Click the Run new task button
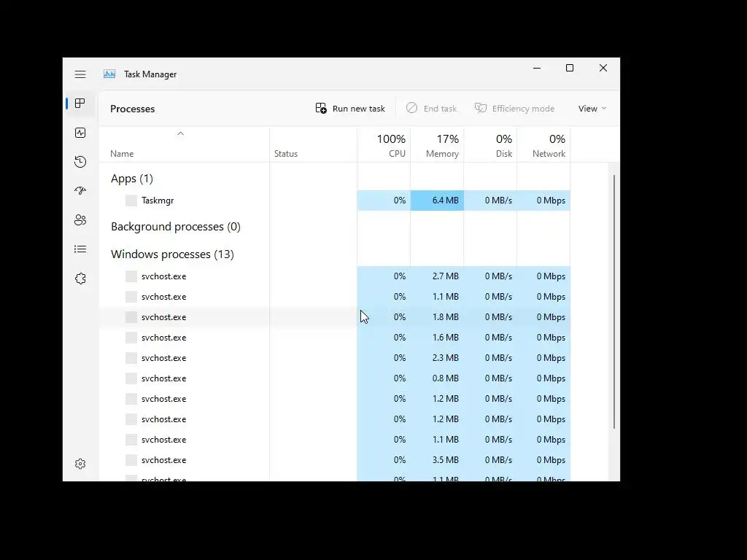747x560 pixels. 350,109
